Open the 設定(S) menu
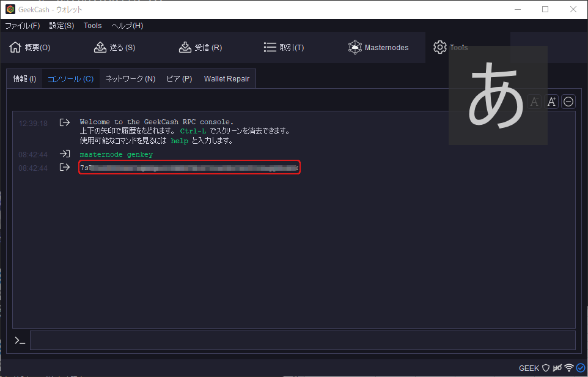Viewport: 588px width, 377px height. point(62,26)
